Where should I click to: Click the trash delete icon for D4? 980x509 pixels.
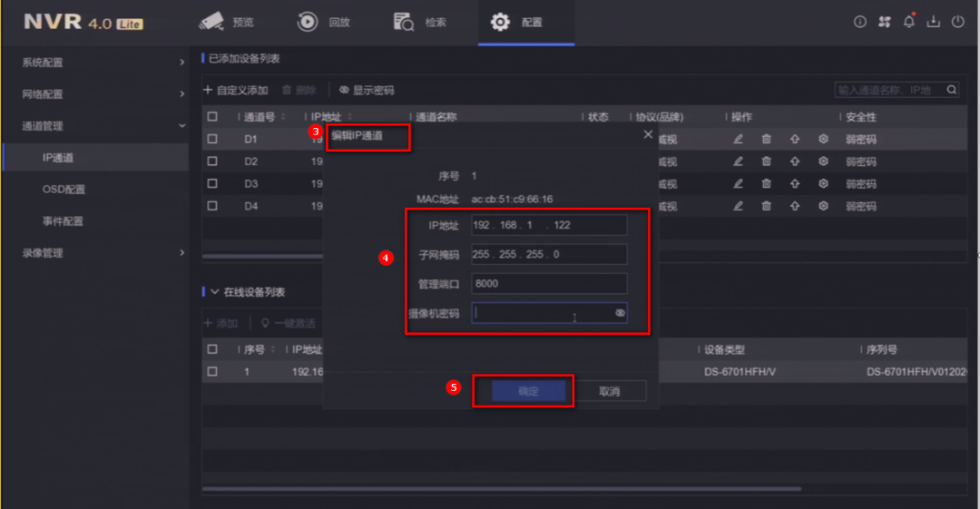tap(766, 206)
